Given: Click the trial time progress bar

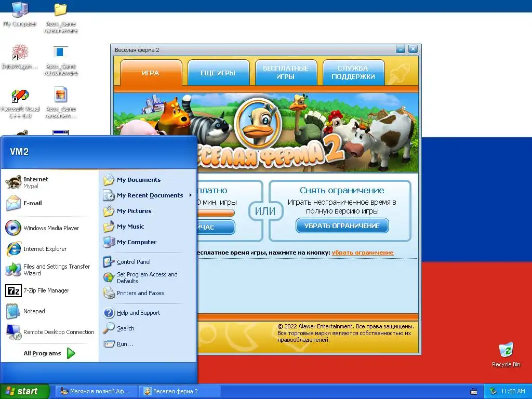Looking at the screenshot, I should pyautogui.click(x=216, y=212).
